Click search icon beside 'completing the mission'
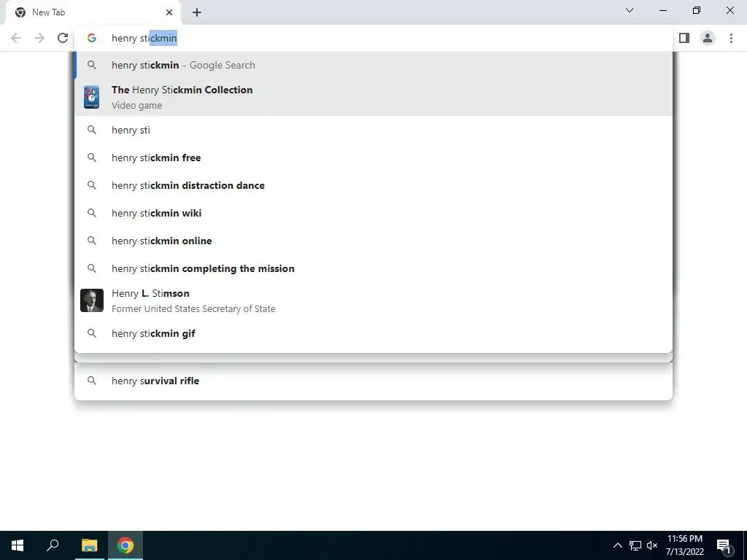The height and width of the screenshot is (560, 747). tap(92, 268)
